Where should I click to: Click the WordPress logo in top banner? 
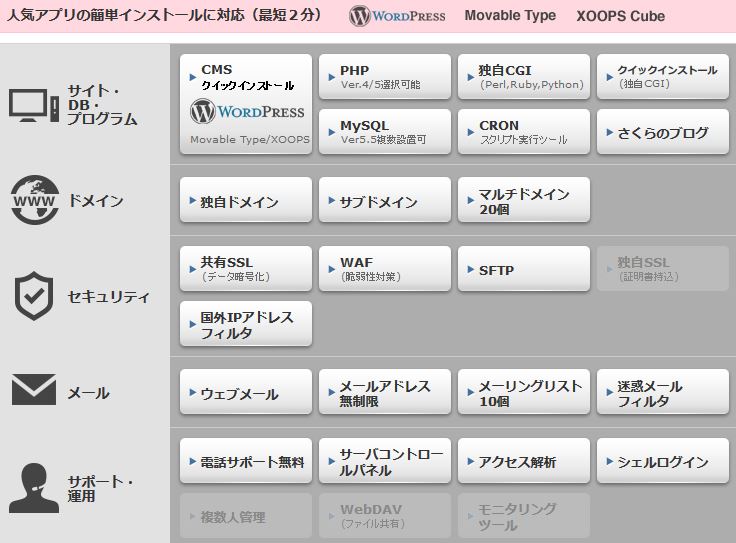pyautogui.click(x=399, y=16)
